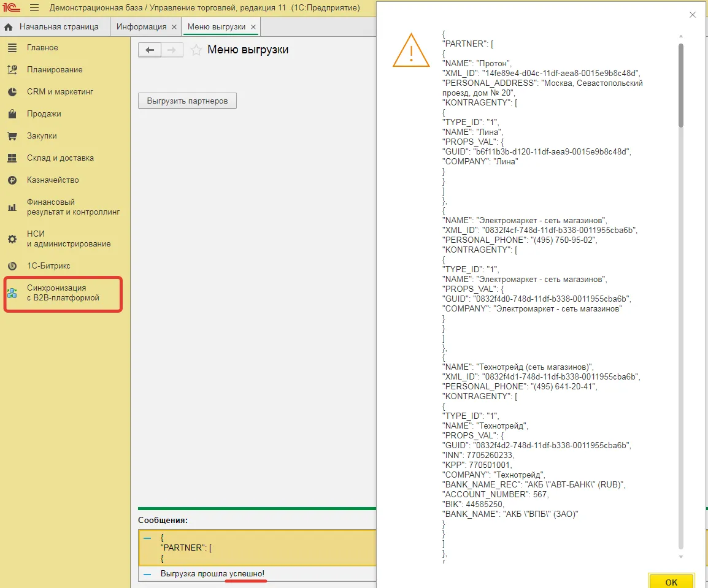708x588 pixels.
Task: Open the Синхронизация с B2B-платформой icon
Action: pyautogui.click(x=12, y=293)
